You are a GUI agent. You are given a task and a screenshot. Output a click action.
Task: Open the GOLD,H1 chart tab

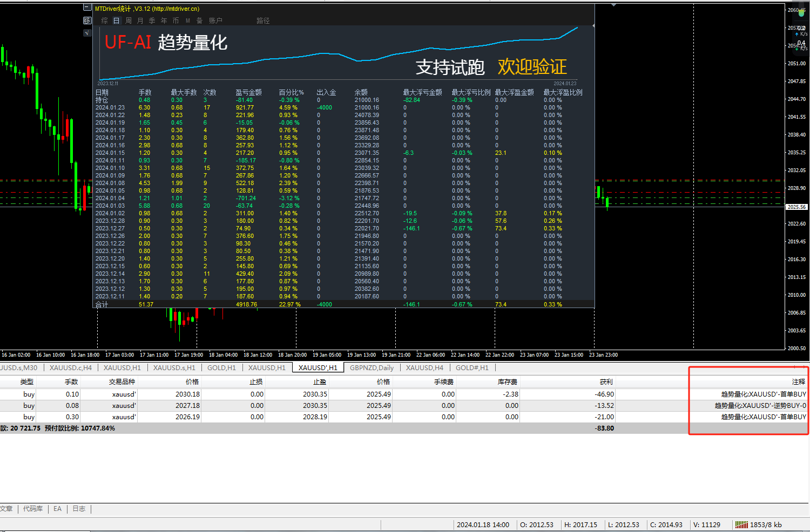coord(221,367)
